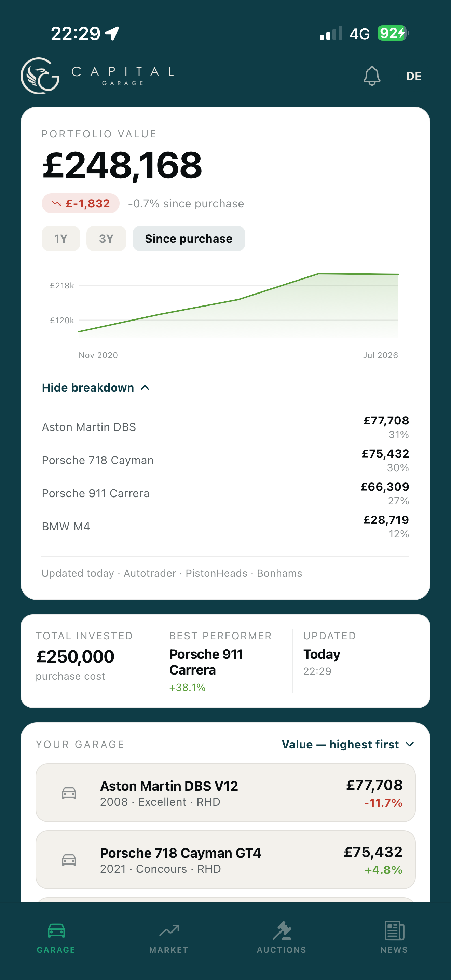Tap car icon on Aston Martin DBS V12 card
This screenshot has width=451, height=980.
coord(69,793)
